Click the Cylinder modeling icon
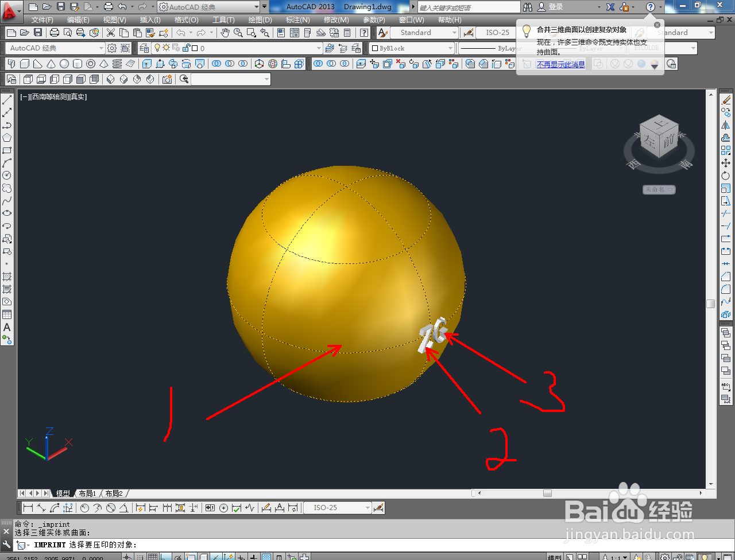The height and width of the screenshot is (560, 735). point(78,64)
